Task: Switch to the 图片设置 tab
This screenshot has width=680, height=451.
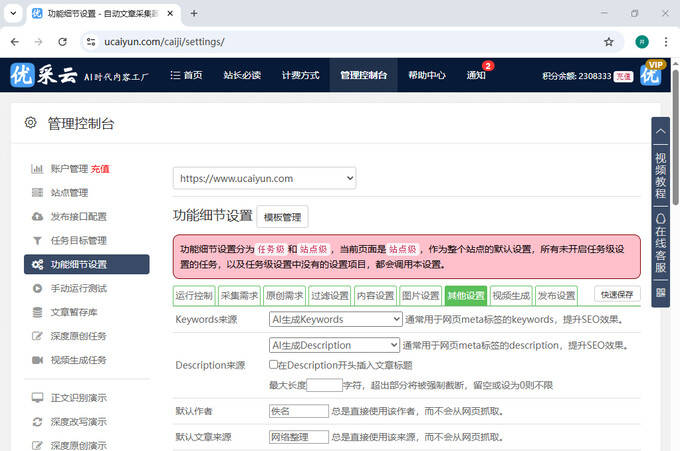Action: [420, 296]
